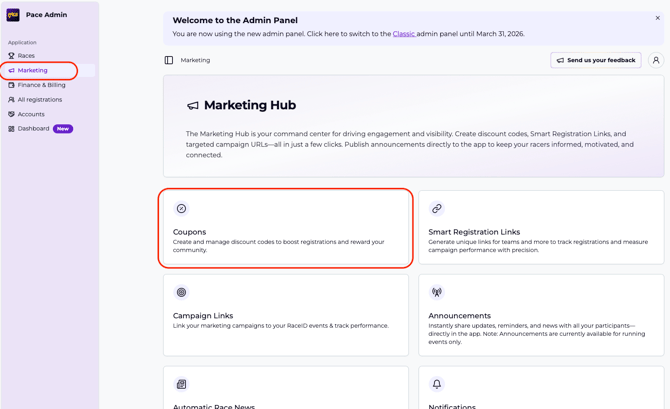Click the Pace Admin logo icon

[13, 15]
